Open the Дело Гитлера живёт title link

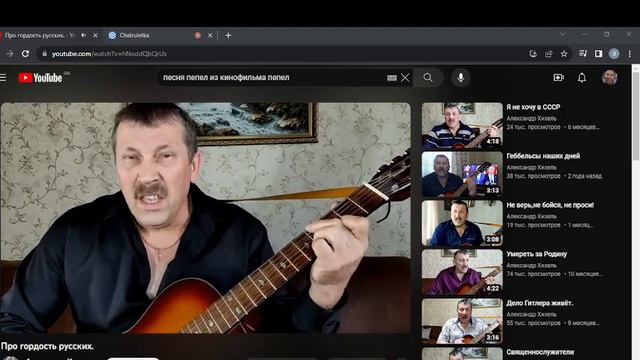pos(540,303)
